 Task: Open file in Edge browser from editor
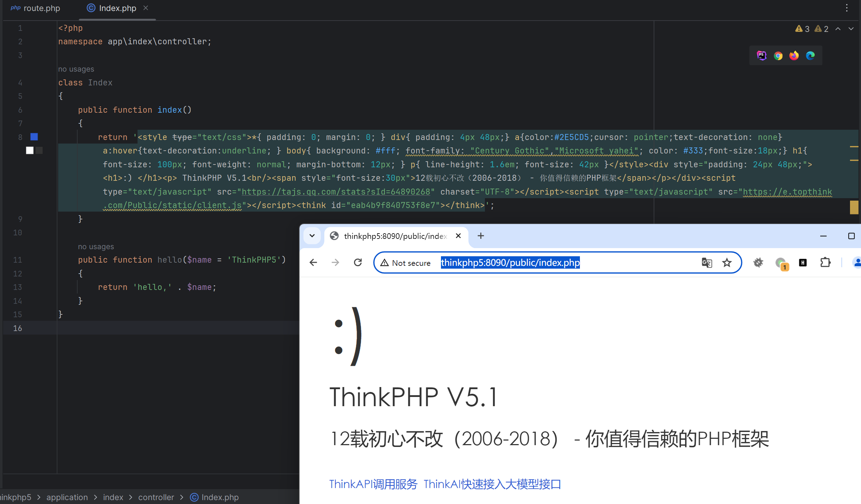pyautogui.click(x=810, y=56)
